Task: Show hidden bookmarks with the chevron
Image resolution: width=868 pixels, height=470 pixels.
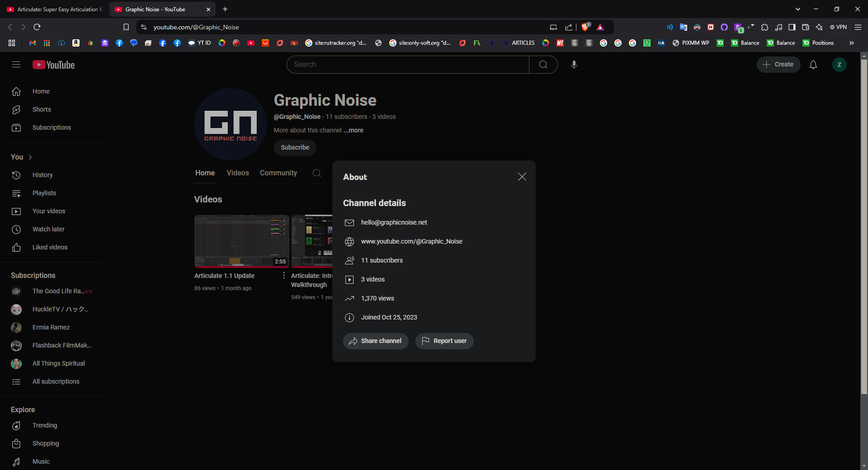Action: tap(851, 43)
